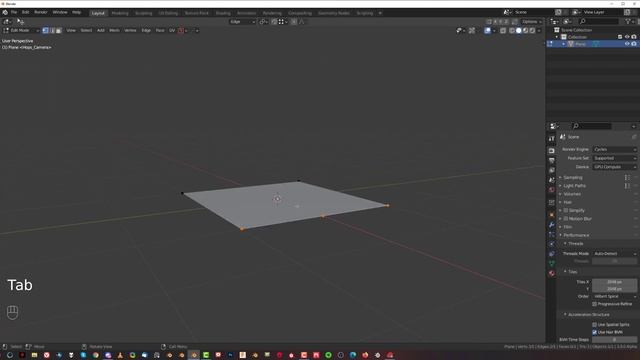Switch to material preview shading

pyautogui.click(x=526, y=30)
